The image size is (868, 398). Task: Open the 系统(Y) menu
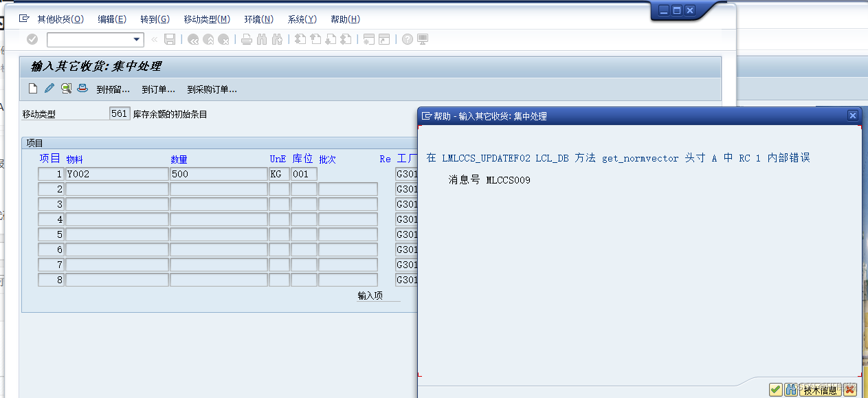(302, 19)
